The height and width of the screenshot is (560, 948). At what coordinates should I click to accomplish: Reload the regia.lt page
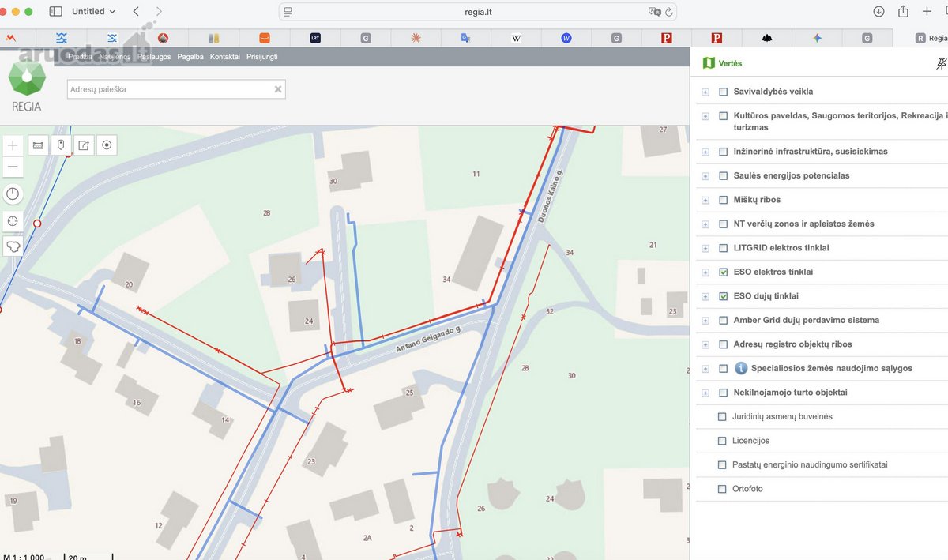pos(669,12)
